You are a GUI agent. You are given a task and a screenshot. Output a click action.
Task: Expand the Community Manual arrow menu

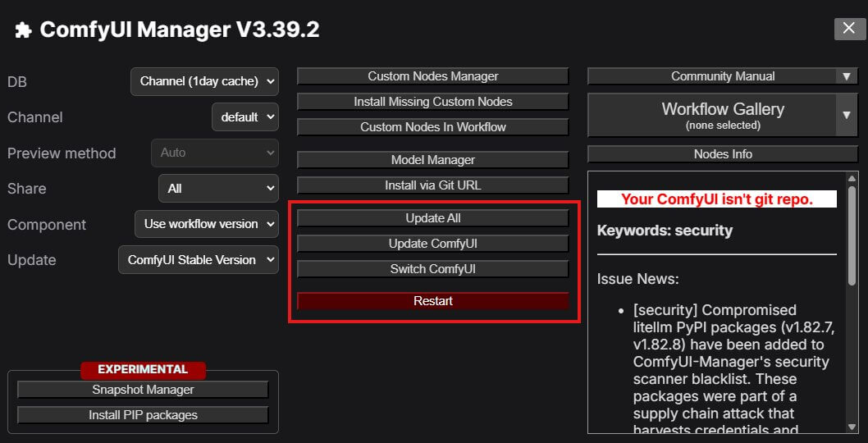(847, 76)
